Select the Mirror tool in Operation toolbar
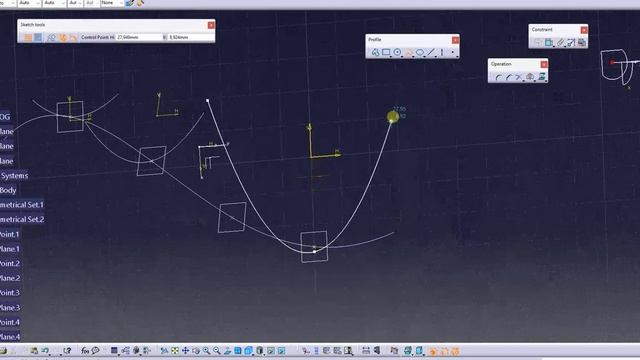This screenshot has width=640, height=360. click(x=530, y=77)
